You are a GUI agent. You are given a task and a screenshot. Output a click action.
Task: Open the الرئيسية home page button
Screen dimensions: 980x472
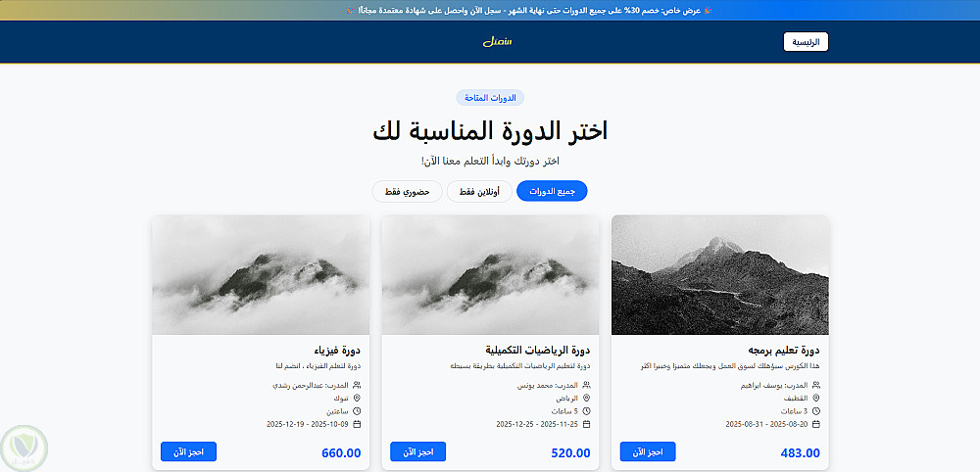coord(806,42)
